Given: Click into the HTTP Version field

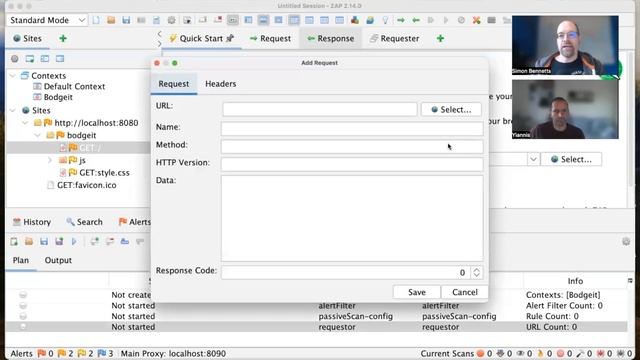Looking at the screenshot, I should pyautogui.click(x=352, y=164).
